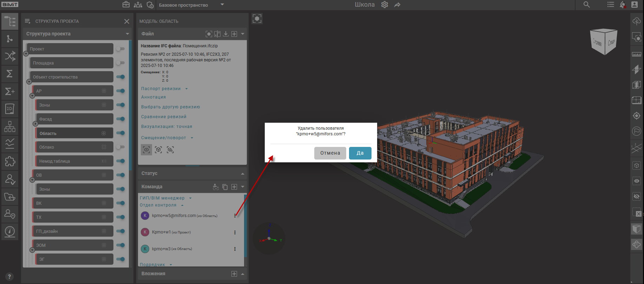
Task: Open the 2D drawing tool in sidebar
Action: 10,109
